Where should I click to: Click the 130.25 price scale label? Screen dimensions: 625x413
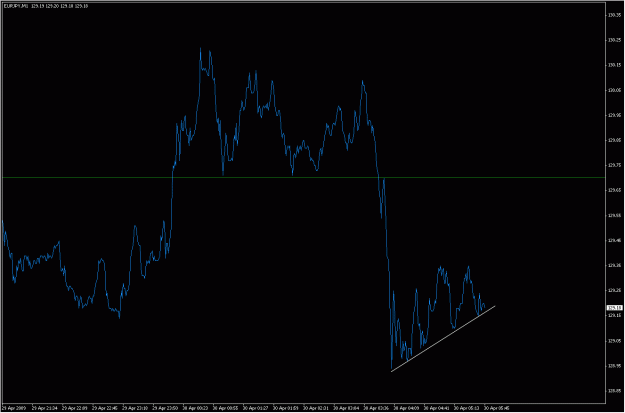[x=614, y=40]
